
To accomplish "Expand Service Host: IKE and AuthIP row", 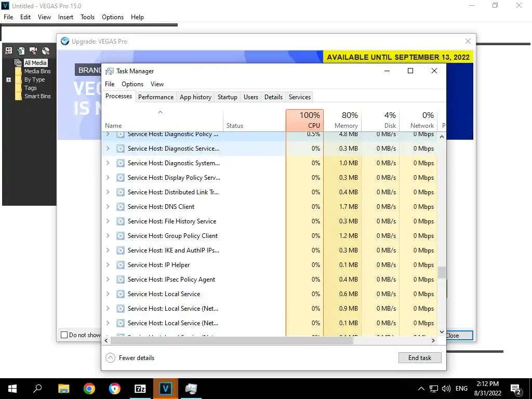I will tap(108, 250).
